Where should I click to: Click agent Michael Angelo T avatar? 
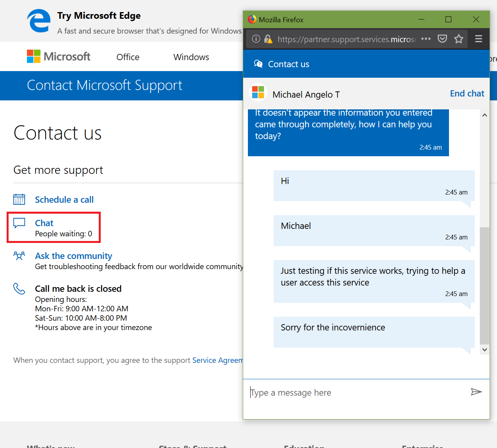click(258, 93)
